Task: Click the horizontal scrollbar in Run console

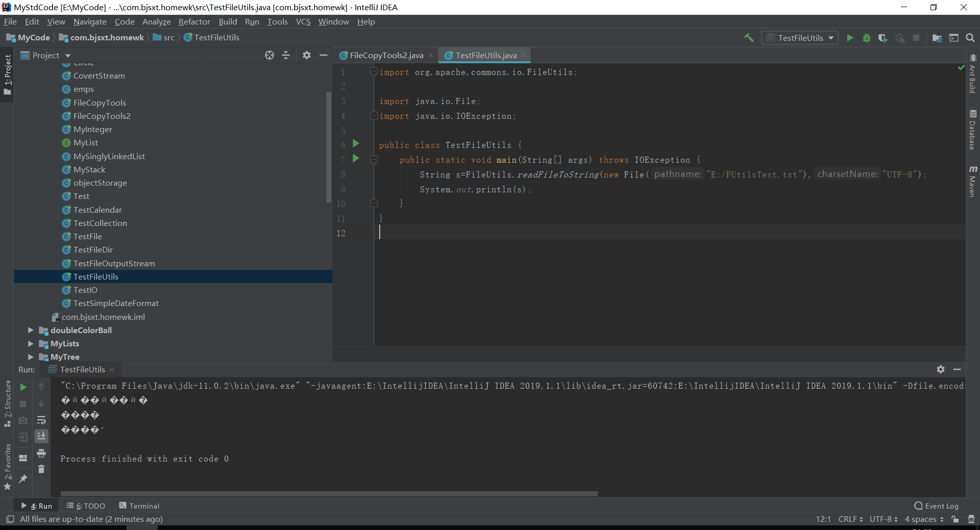Action: (x=329, y=494)
